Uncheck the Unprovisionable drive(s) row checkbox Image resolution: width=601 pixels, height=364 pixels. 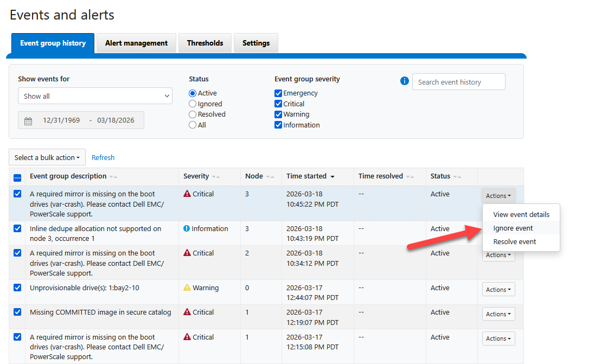pyautogui.click(x=17, y=288)
